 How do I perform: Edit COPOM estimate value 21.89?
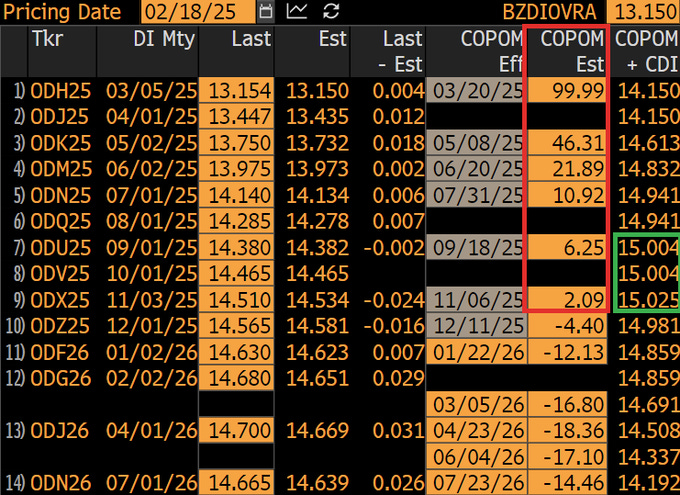click(567, 169)
